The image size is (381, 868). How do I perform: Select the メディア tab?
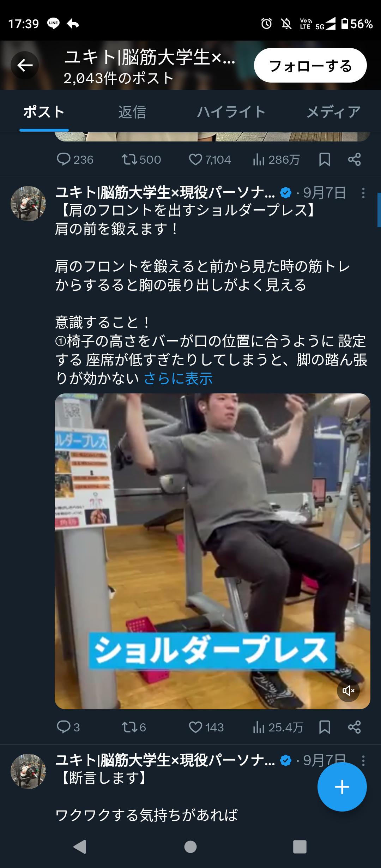pos(333,112)
